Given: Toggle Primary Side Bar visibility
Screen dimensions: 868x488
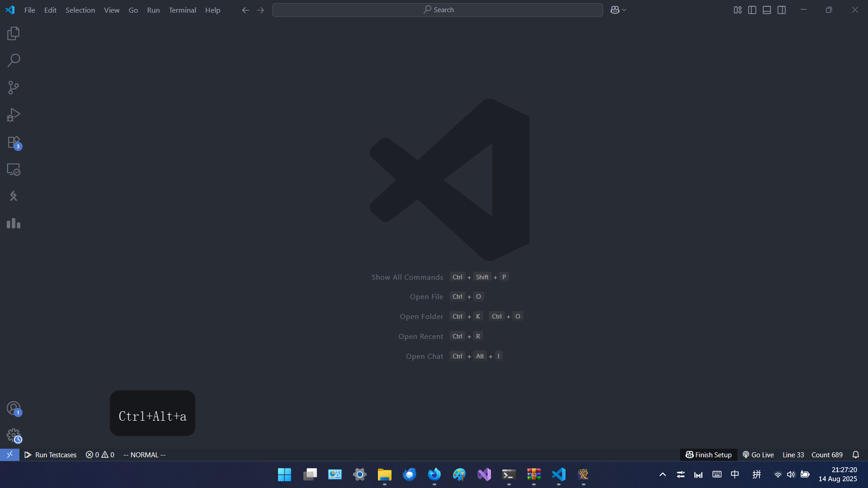Looking at the screenshot, I should 752,10.
